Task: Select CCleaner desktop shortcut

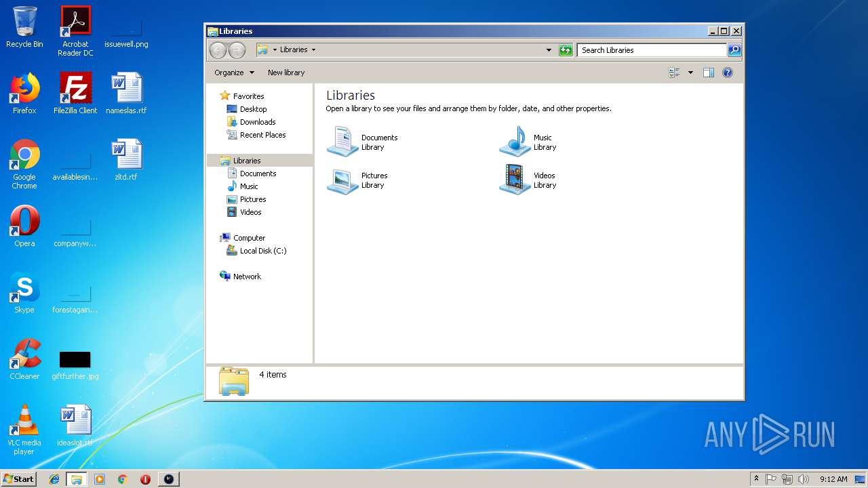Action: 24,359
